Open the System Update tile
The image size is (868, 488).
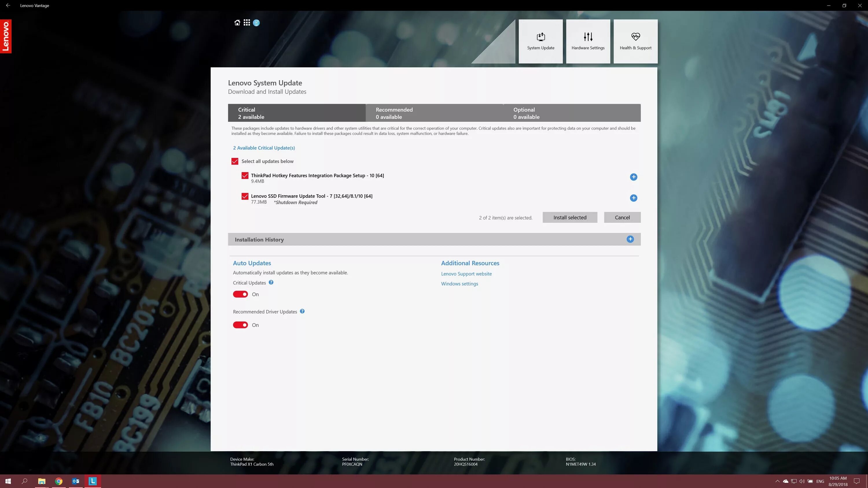pos(540,41)
